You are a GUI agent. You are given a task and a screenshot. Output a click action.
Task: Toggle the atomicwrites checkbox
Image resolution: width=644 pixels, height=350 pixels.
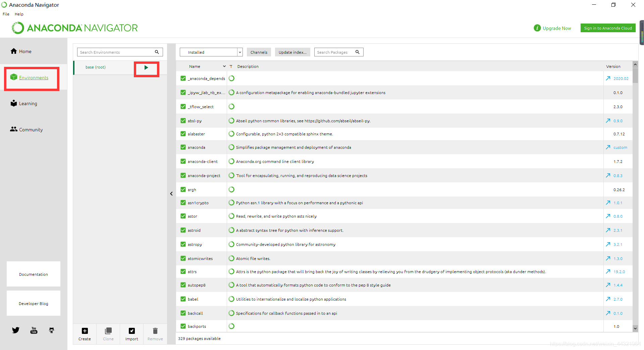coord(183,258)
